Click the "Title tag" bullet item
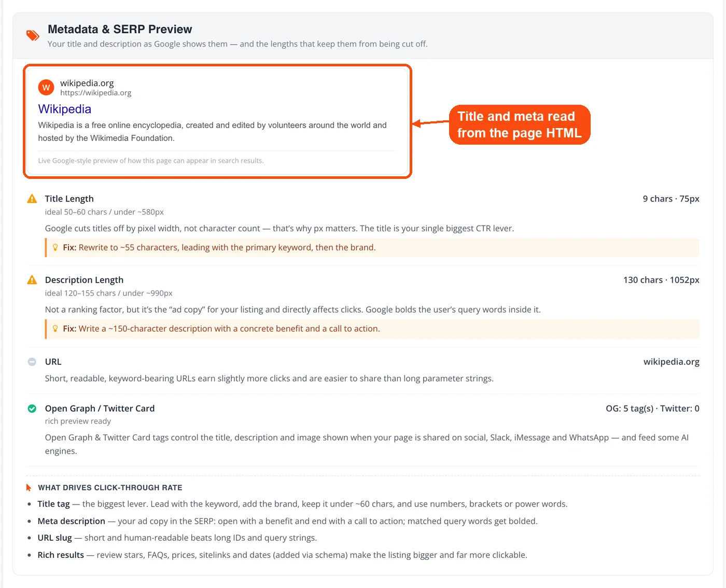 (x=302, y=504)
